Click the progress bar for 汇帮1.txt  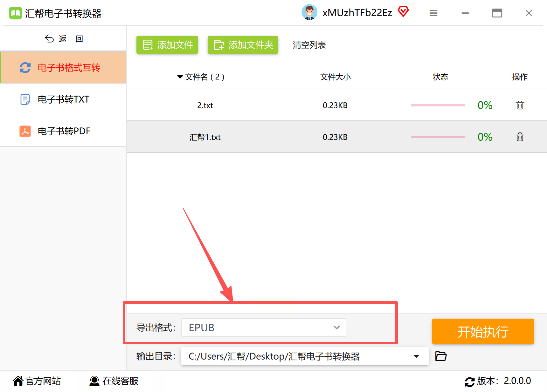pyautogui.click(x=438, y=137)
